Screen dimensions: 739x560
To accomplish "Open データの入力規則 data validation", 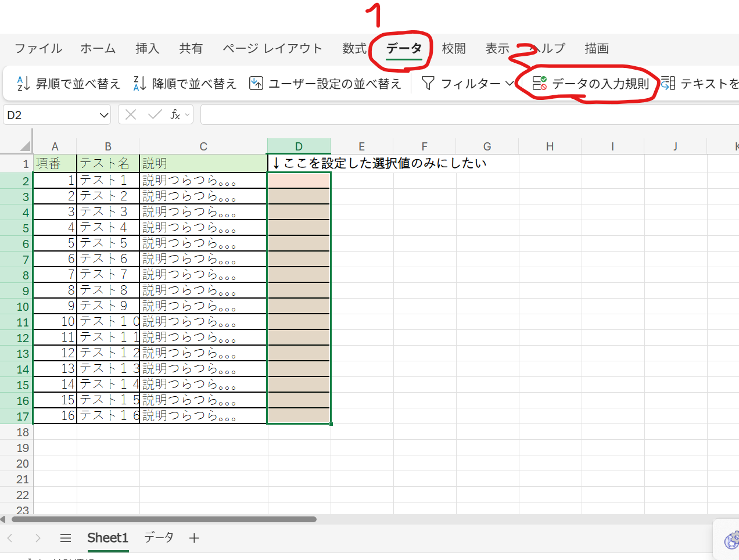I will (591, 84).
